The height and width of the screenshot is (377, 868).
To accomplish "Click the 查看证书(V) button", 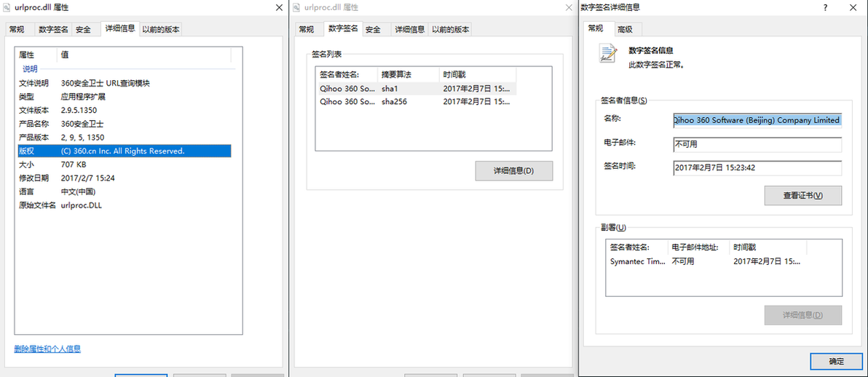I will (x=802, y=196).
